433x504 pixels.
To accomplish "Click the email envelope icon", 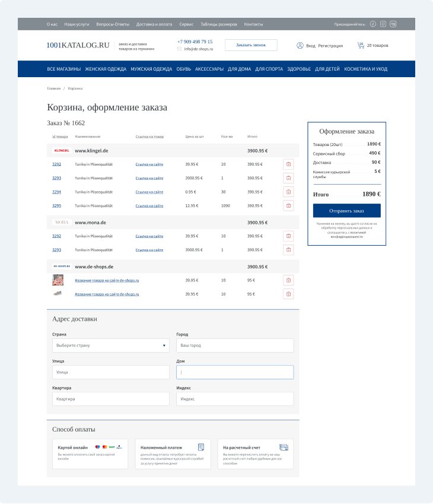I will 179,49.
